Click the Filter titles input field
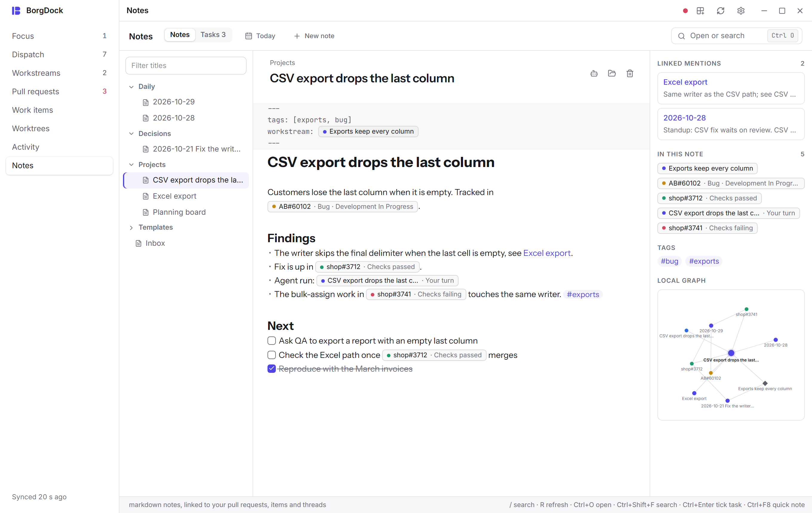The width and height of the screenshot is (812, 513). [186, 65]
